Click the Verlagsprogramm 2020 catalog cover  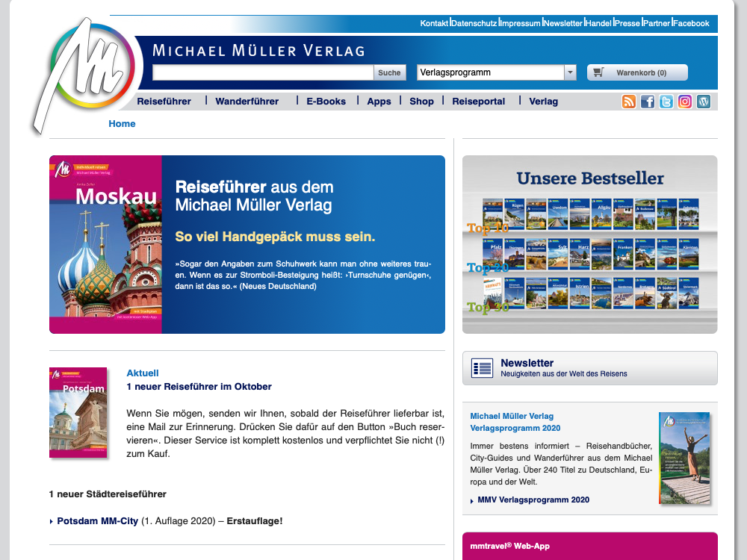[684, 458]
